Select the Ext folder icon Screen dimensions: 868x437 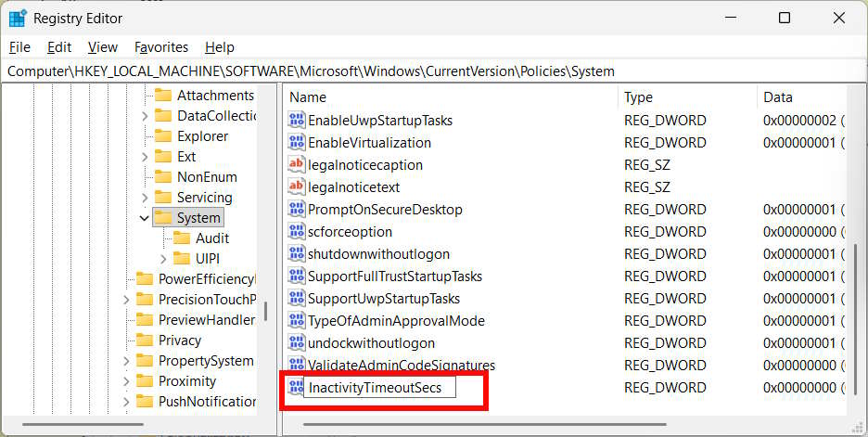163,157
